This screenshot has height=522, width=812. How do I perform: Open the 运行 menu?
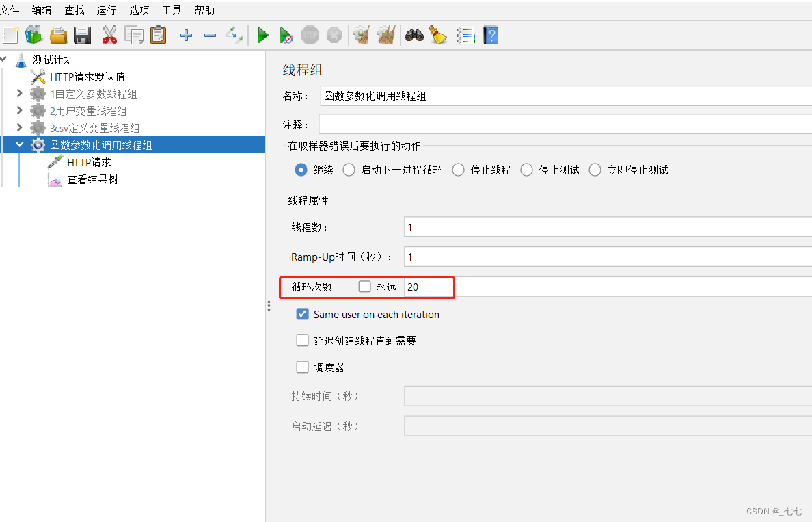click(107, 10)
